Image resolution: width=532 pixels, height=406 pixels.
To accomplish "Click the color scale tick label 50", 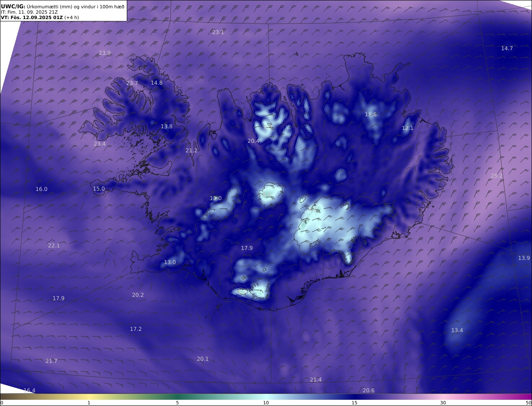I will 529,403.
